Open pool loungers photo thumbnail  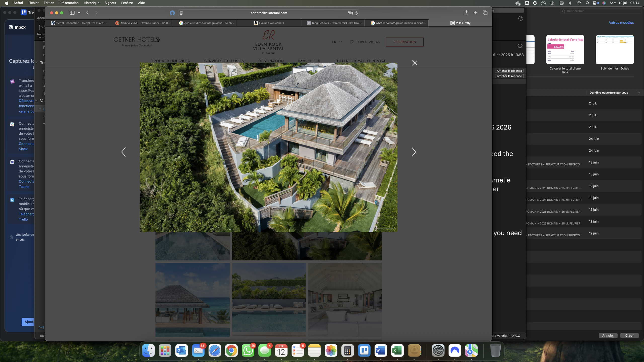click(269, 300)
